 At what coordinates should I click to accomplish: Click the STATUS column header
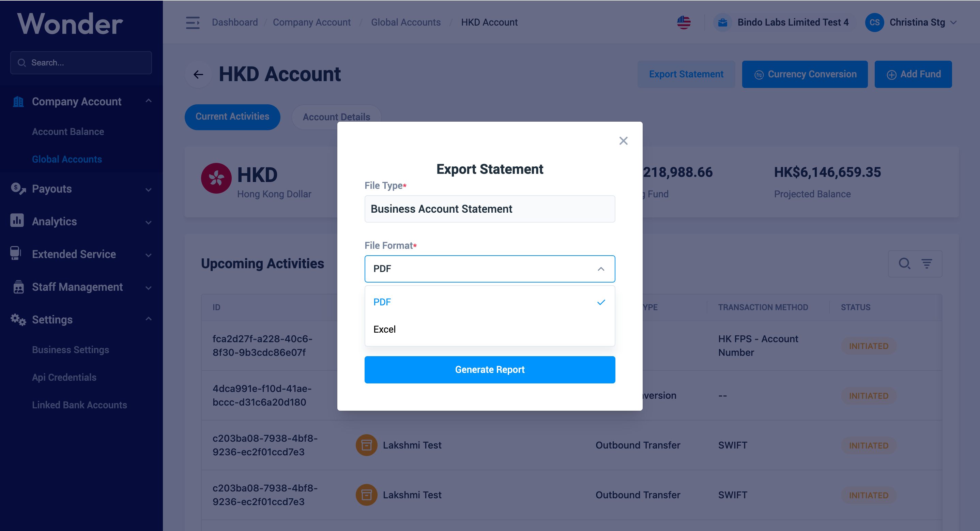tap(855, 307)
